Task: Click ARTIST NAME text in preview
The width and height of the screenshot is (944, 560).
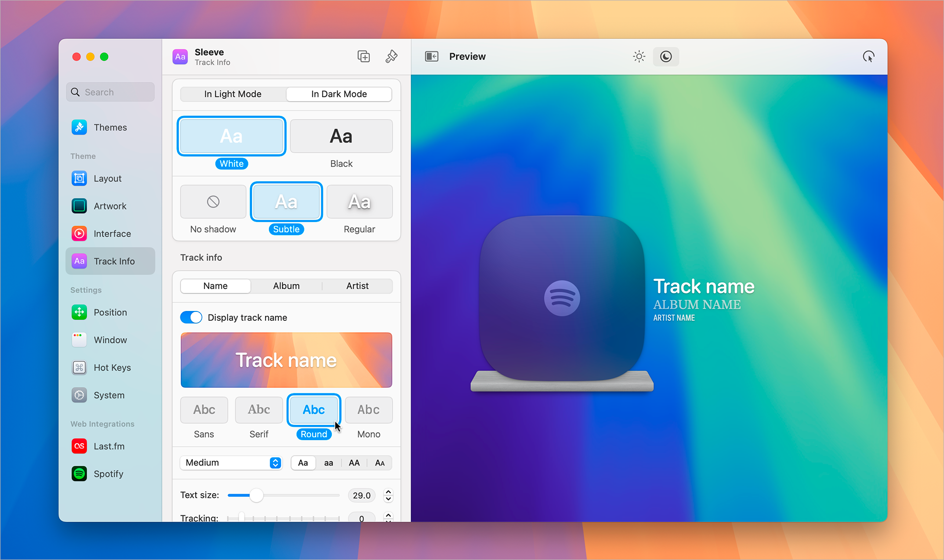Action: click(x=674, y=318)
